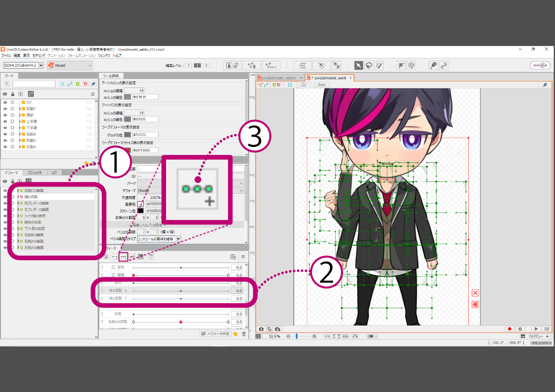Click the parts search input field
555x392 pixels.
click(x=34, y=84)
